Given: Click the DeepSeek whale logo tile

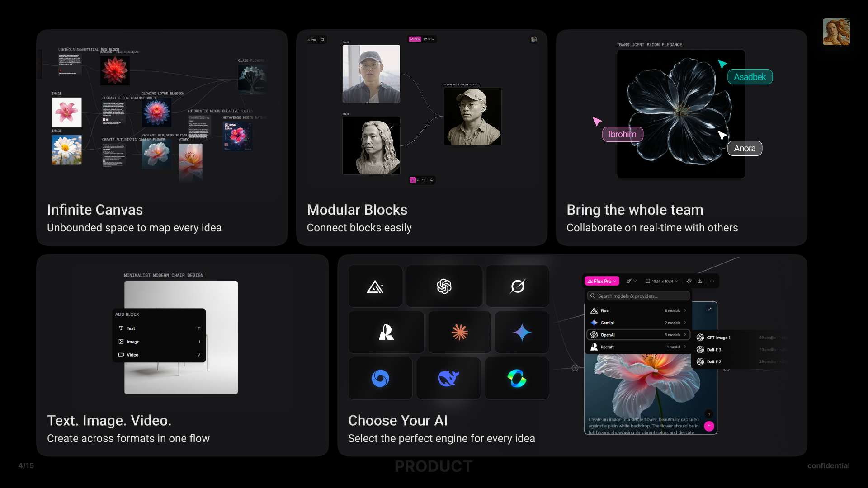Looking at the screenshot, I should click(x=448, y=378).
